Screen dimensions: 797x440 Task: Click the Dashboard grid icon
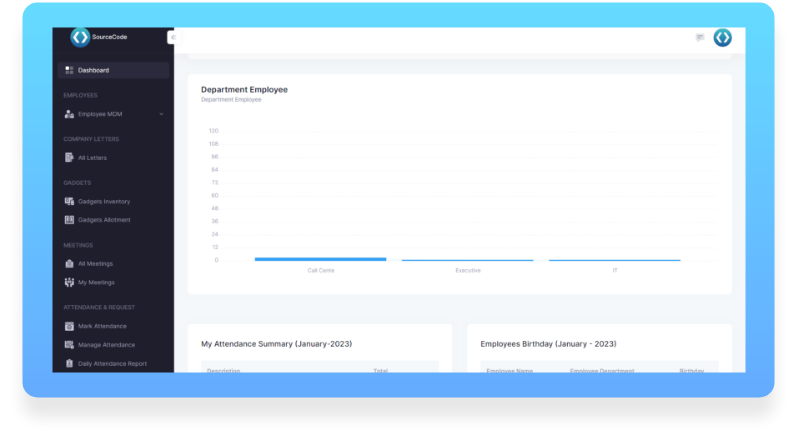(69, 70)
